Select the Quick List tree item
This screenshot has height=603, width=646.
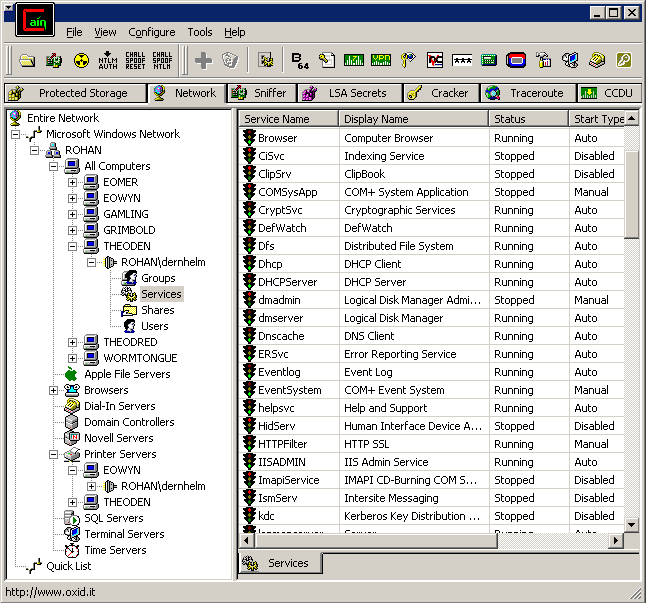(x=69, y=566)
